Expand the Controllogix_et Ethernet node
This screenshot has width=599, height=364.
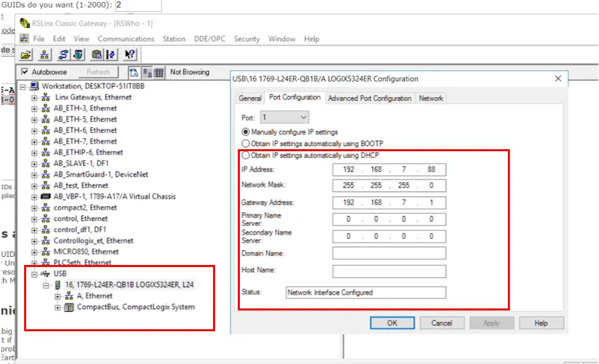(x=34, y=241)
